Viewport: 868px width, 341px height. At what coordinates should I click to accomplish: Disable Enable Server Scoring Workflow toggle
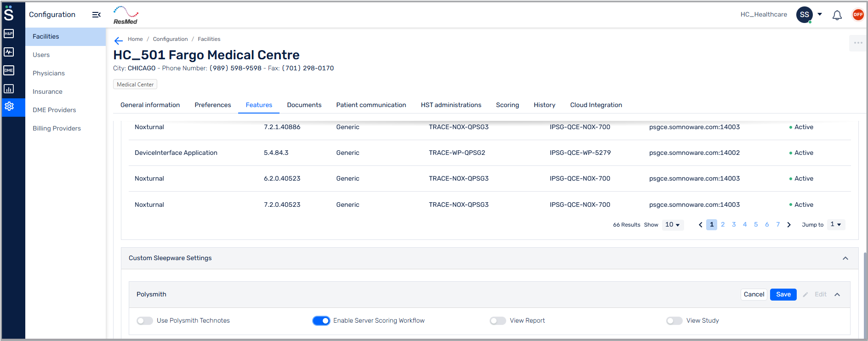[x=321, y=321]
